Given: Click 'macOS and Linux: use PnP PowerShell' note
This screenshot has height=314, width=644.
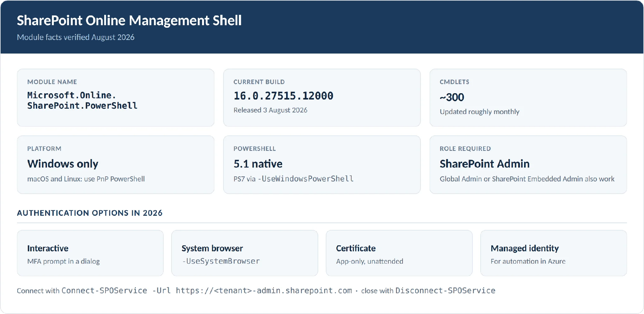Looking at the screenshot, I should click(86, 179).
